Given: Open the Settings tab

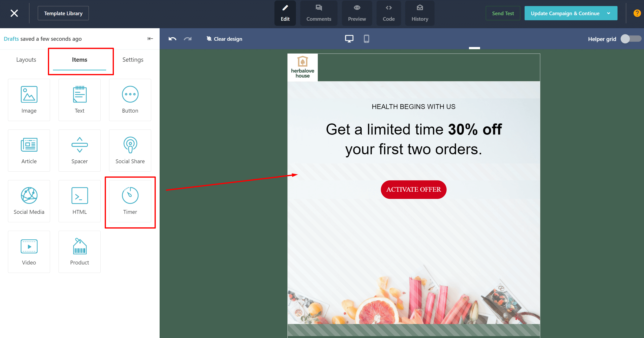Looking at the screenshot, I should click(133, 60).
